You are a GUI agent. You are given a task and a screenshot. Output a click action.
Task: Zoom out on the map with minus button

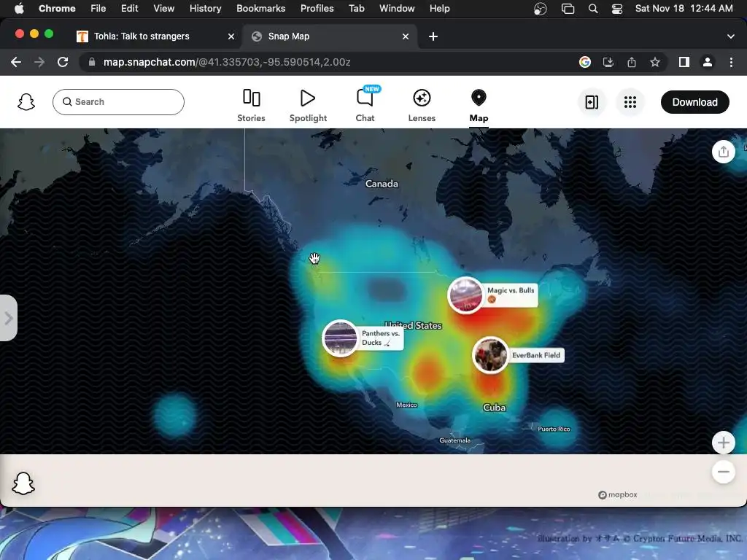pos(723,472)
